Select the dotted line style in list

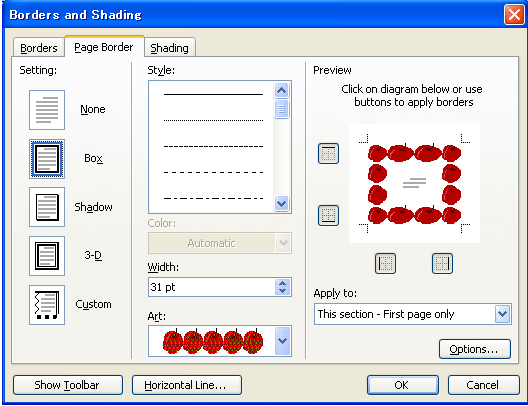213,120
